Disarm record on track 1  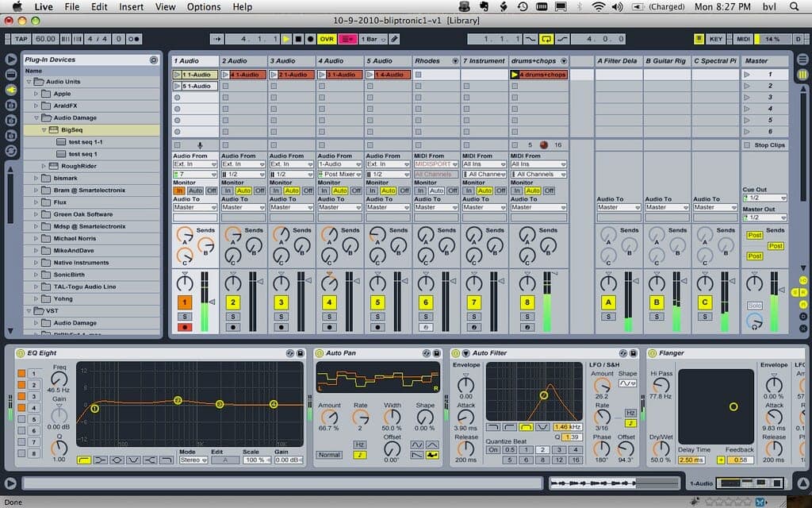[184, 327]
